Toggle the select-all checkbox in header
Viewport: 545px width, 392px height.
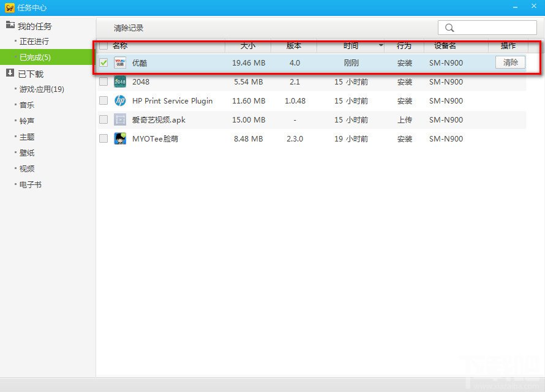click(103, 45)
